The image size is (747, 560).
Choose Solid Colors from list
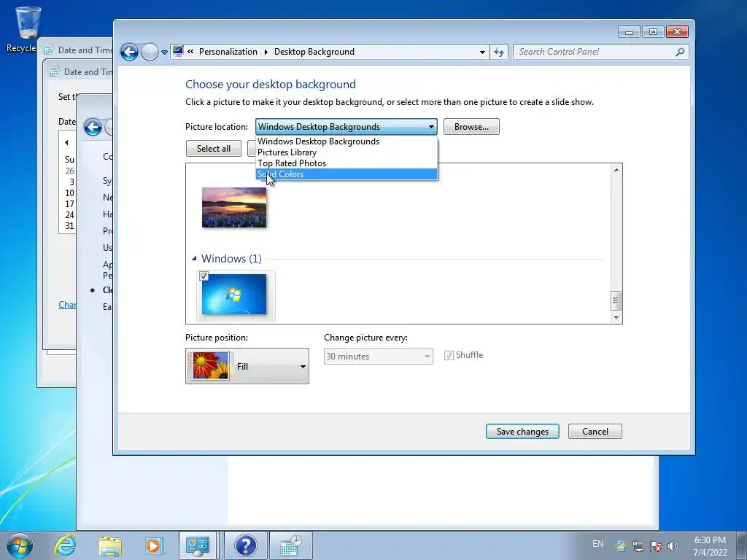point(347,174)
